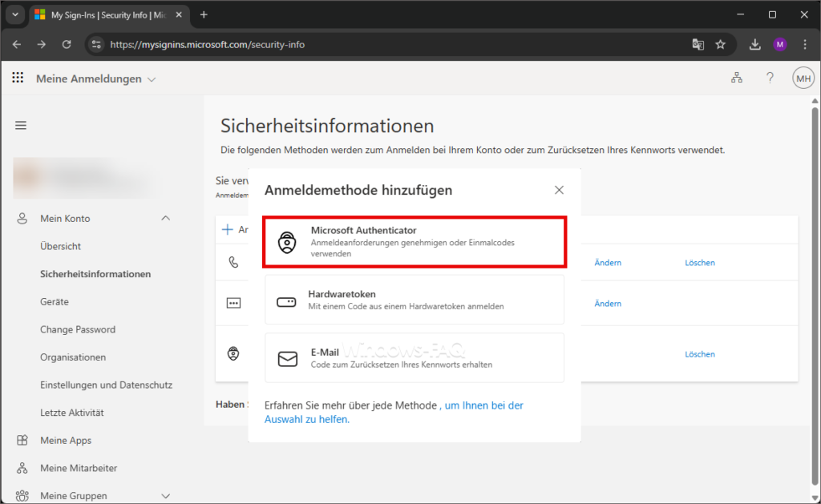The image size is (821, 504).
Task: Open Meine Mitarbeiter in the sidebar
Action: [x=79, y=468]
